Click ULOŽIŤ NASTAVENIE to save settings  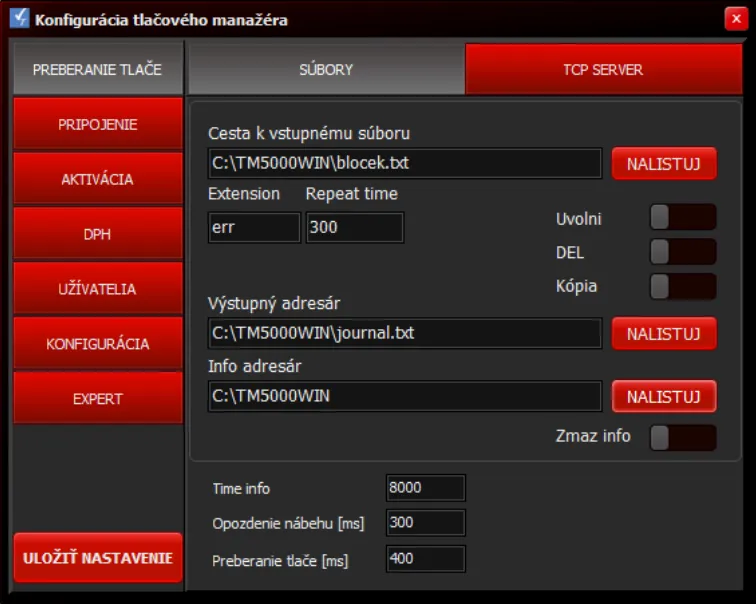pos(97,558)
